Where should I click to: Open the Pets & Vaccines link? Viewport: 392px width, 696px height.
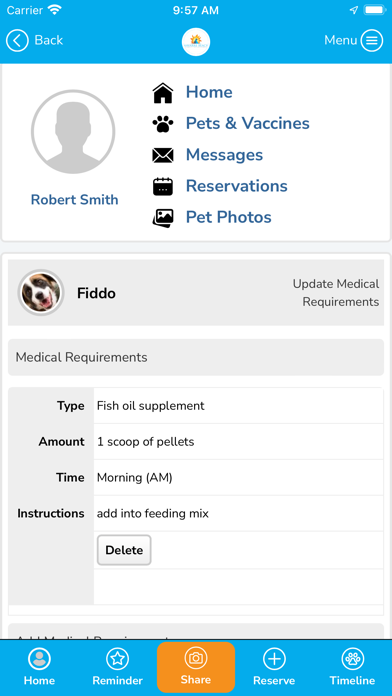click(x=248, y=123)
